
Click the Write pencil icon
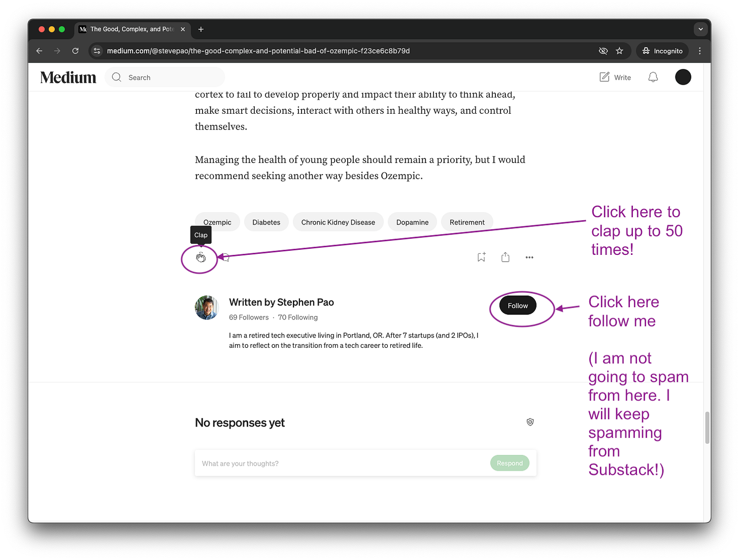tap(604, 77)
